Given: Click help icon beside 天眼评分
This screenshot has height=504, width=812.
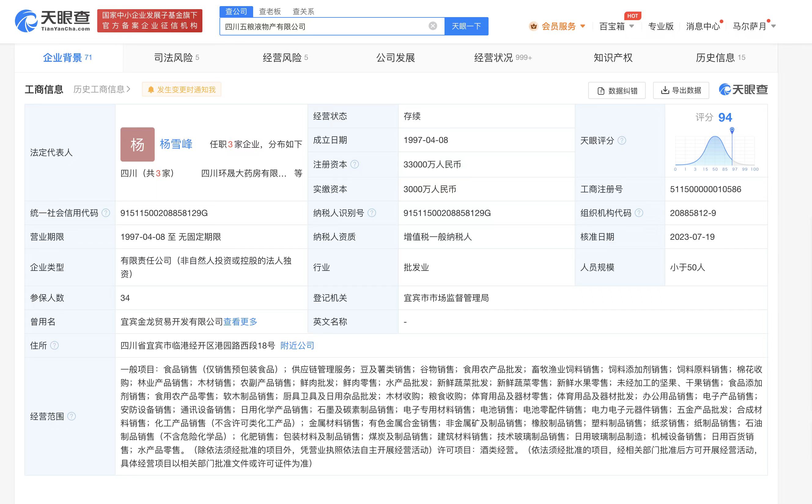Looking at the screenshot, I should point(622,140).
